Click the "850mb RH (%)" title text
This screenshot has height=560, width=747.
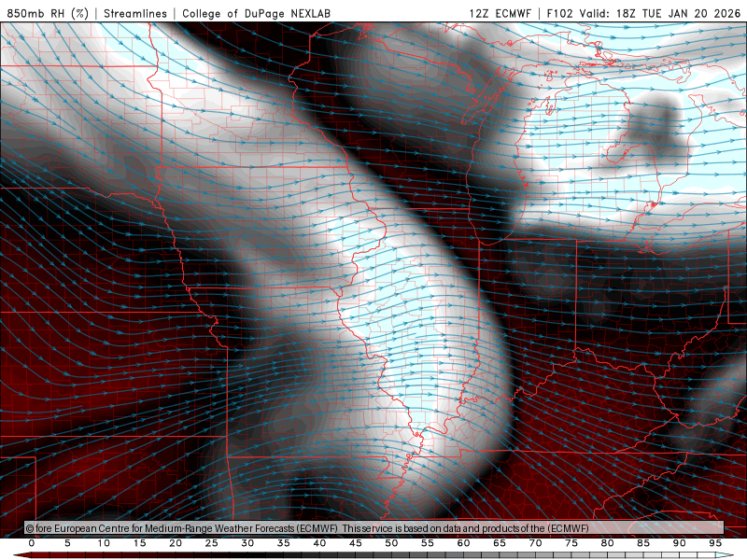pyautogui.click(x=48, y=13)
